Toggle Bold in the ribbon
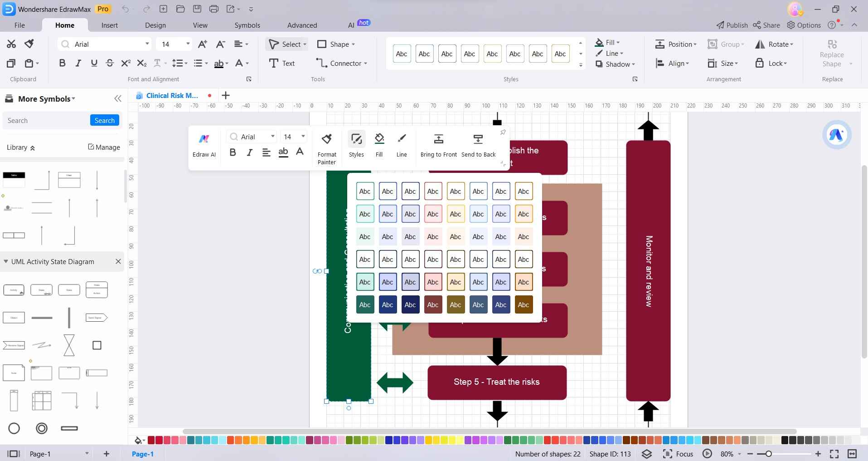868x461 pixels. 63,63
